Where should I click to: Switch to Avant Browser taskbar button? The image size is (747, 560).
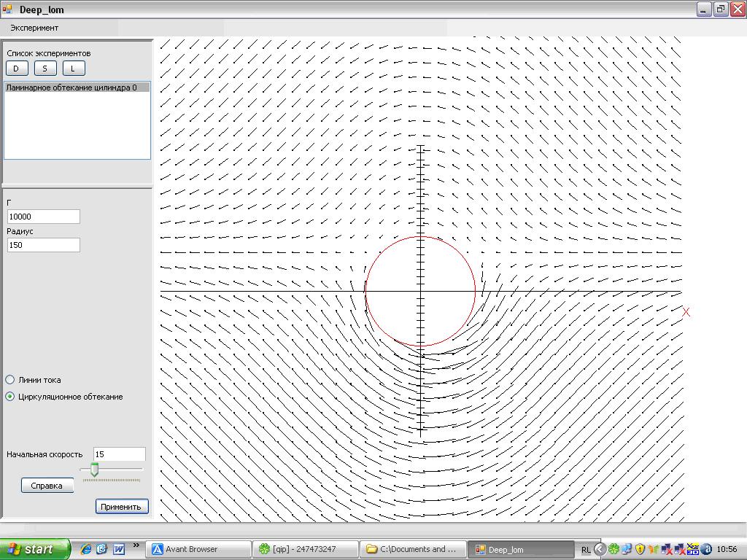(198, 549)
